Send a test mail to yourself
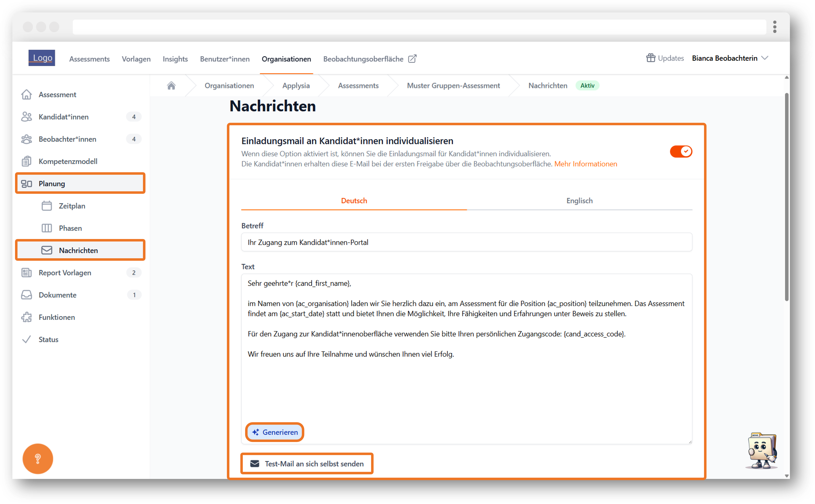The image size is (815, 504). click(307, 464)
